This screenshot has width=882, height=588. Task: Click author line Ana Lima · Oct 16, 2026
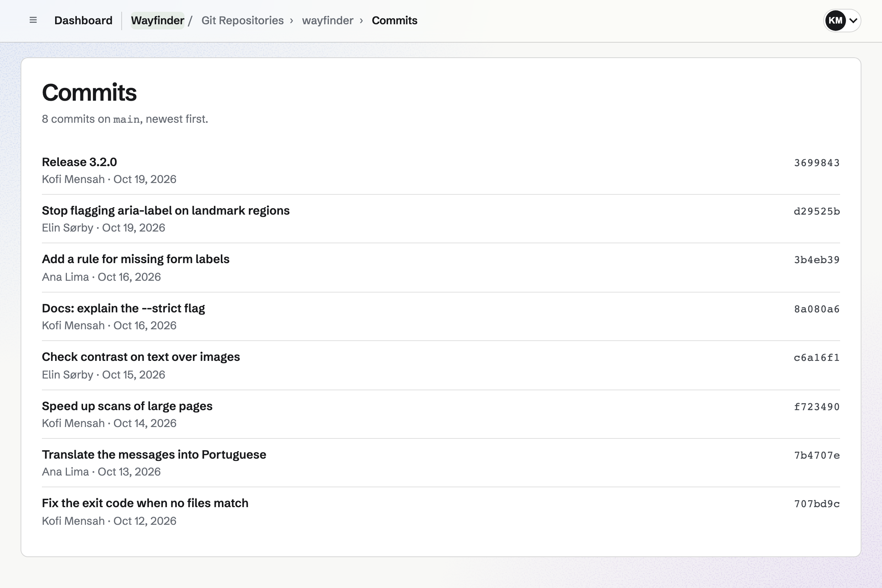[x=101, y=277]
